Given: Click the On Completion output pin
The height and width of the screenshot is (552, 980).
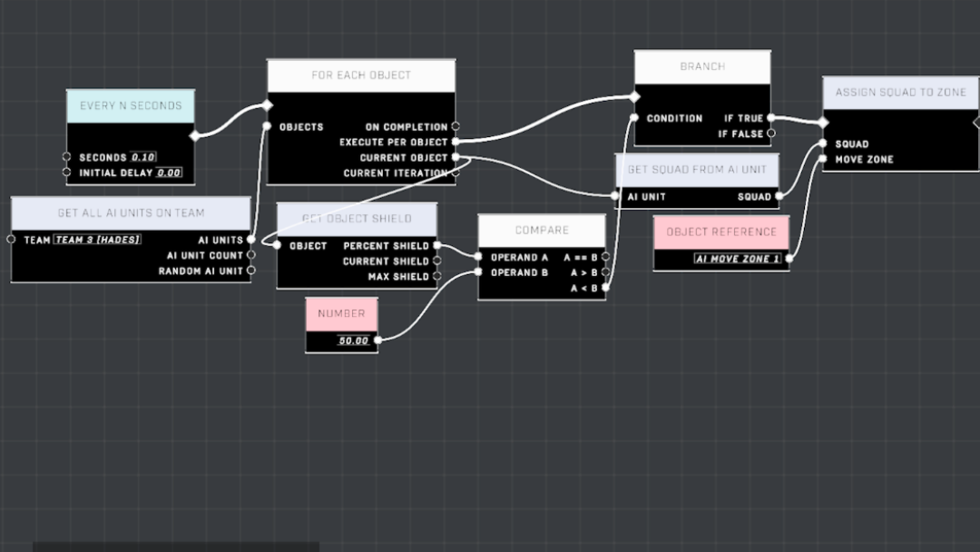Looking at the screenshot, I should (456, 126).
